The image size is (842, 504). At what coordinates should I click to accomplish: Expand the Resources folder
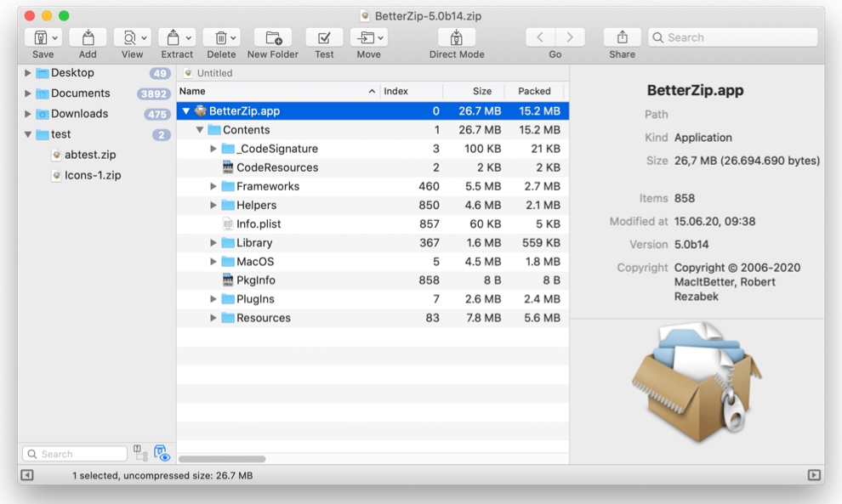click(213, 318)
